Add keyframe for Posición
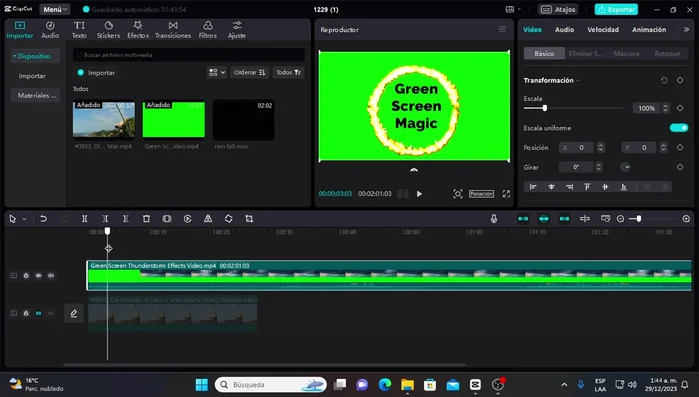The height and width of the screenshot is (397, 699). (x=680, y=147)
